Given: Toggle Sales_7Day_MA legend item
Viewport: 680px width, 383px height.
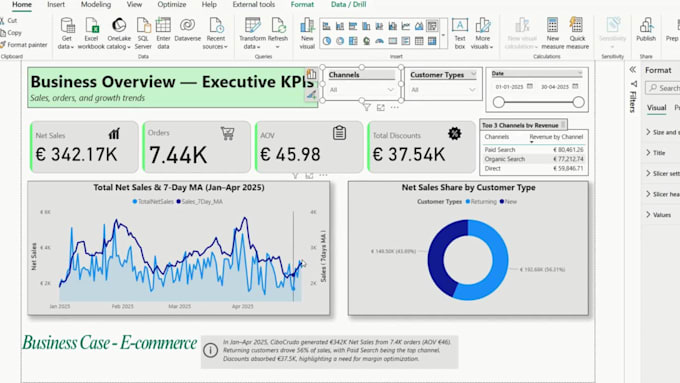Looking at the screenshot, I should 199,202.
